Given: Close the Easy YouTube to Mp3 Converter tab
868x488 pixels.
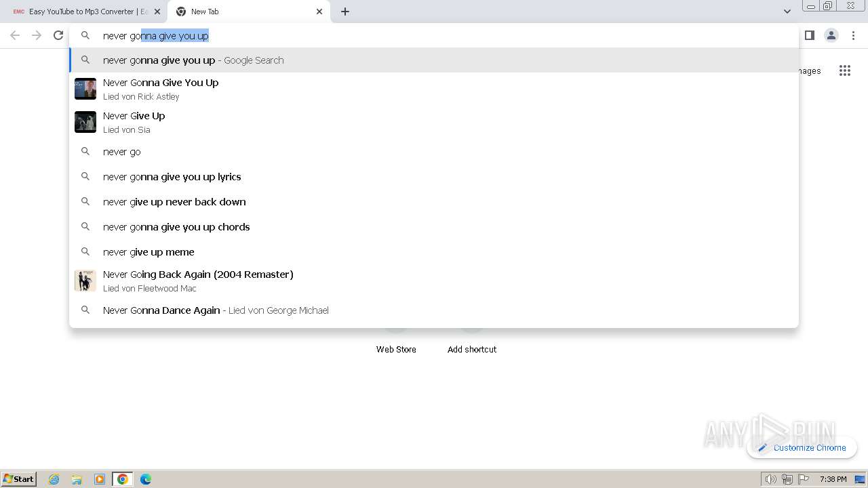Looking at the screenshot, I should (x=157, y=12).
